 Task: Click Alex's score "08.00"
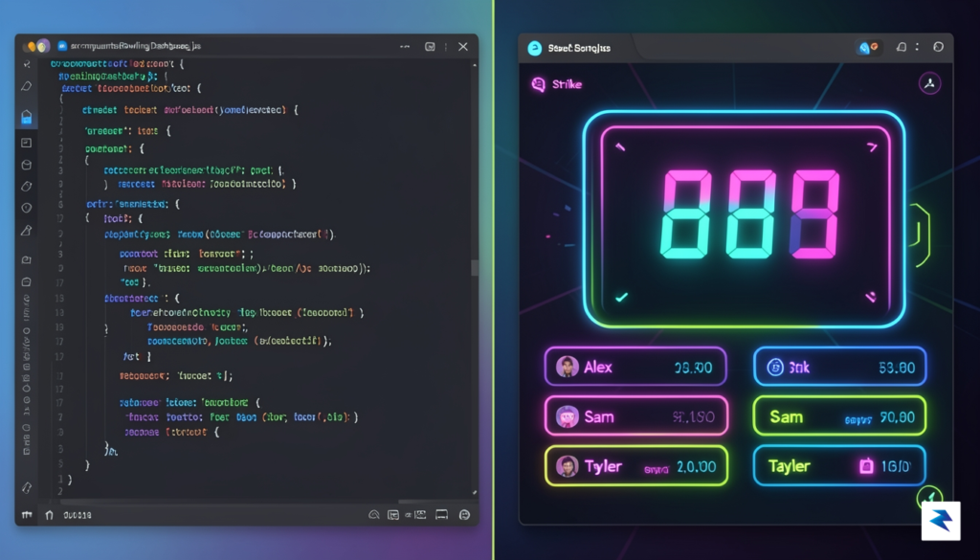point(693,368)
